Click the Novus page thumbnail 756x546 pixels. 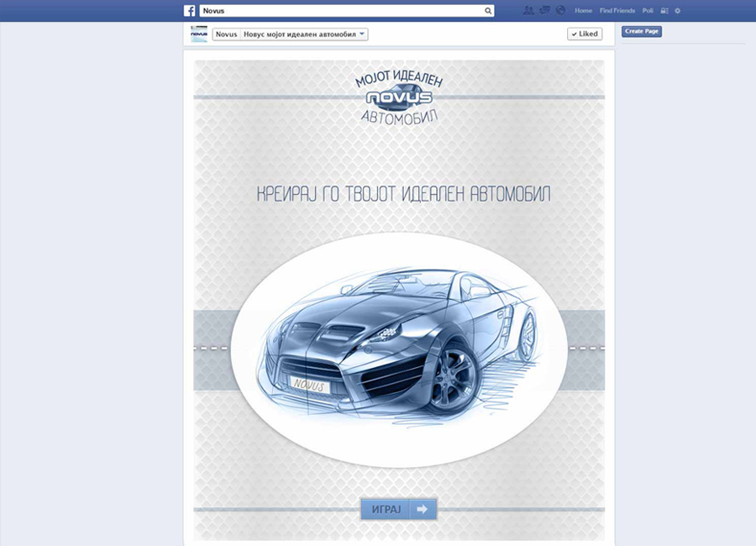tap(199, 34)
